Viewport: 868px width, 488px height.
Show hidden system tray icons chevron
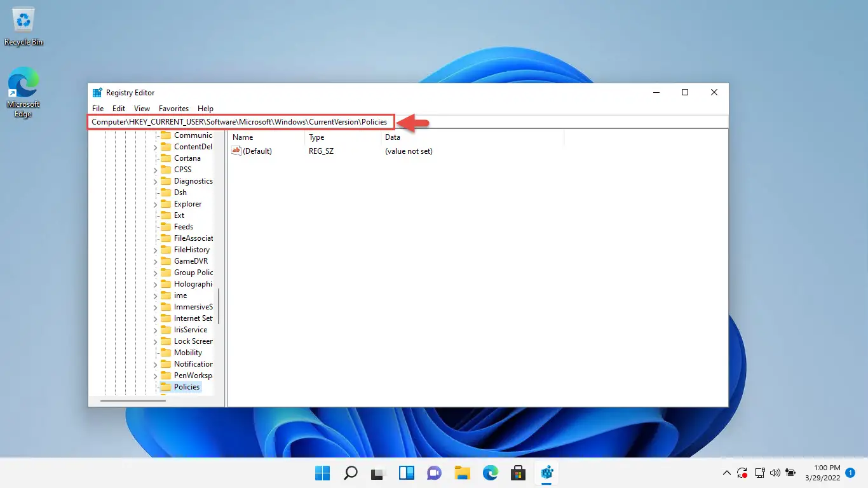click(x=727, y=473)
